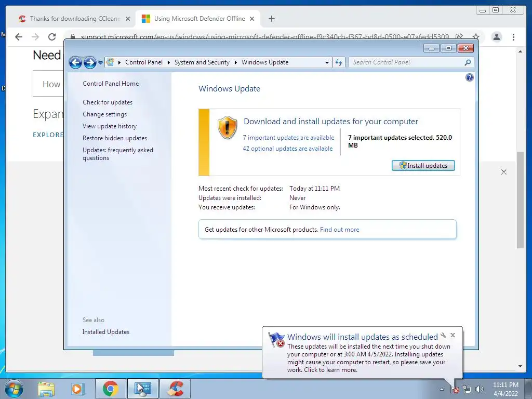Open recent pages dropdown beside navigation arrows
This screenshot has height=399, width=532.
[100, 63]
